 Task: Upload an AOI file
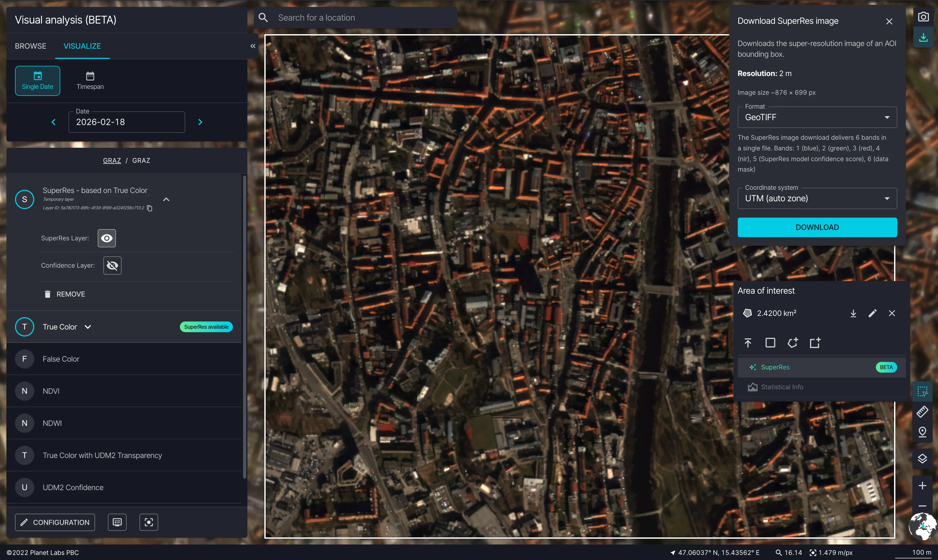(x=748, y=343)
